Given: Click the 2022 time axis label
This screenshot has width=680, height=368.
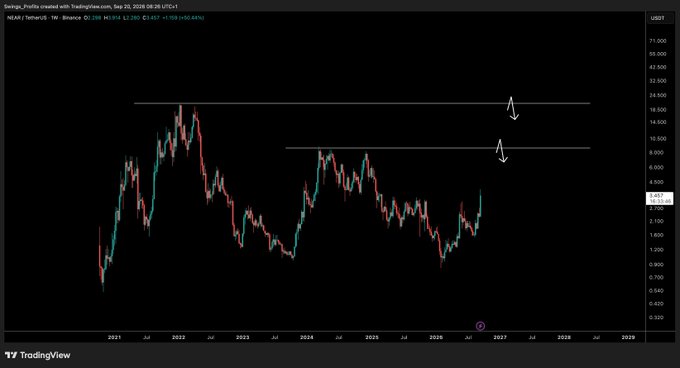Looking at the screenshot, I should [179, 337].
